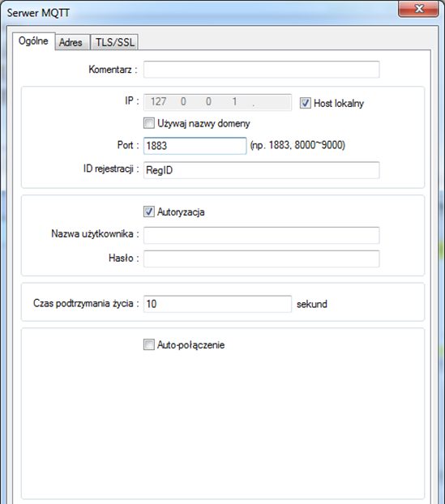Click the disabled IP address field
The width and height of the screenshot is (445, 504).
217,102
